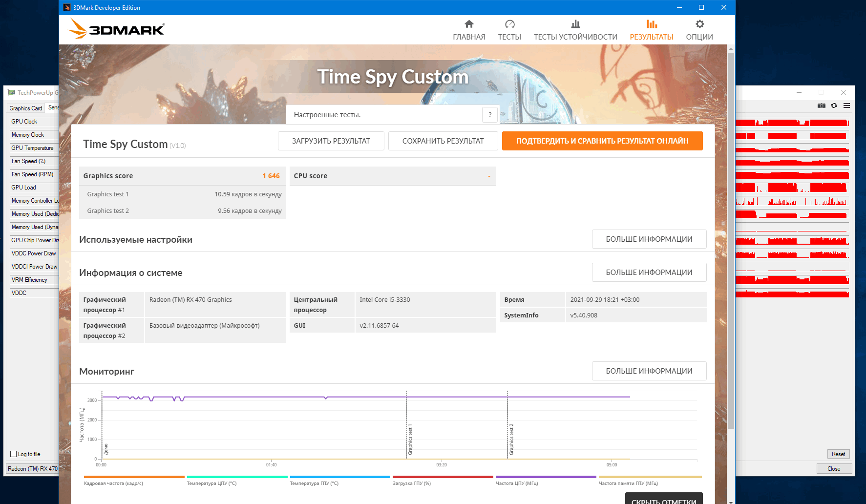The image size is (866, 504).
Task: Click GPU Load red graph in GPU-Z
Action: pos(792,188)
